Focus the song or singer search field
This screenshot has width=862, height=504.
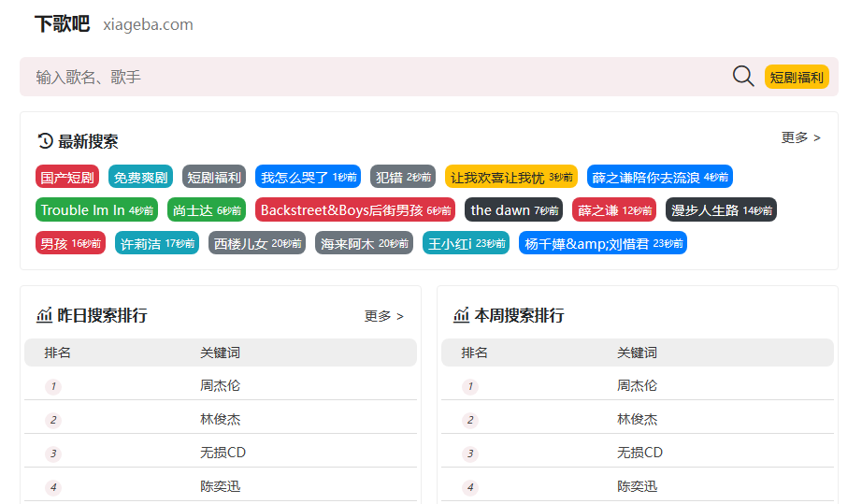point(380,77)
